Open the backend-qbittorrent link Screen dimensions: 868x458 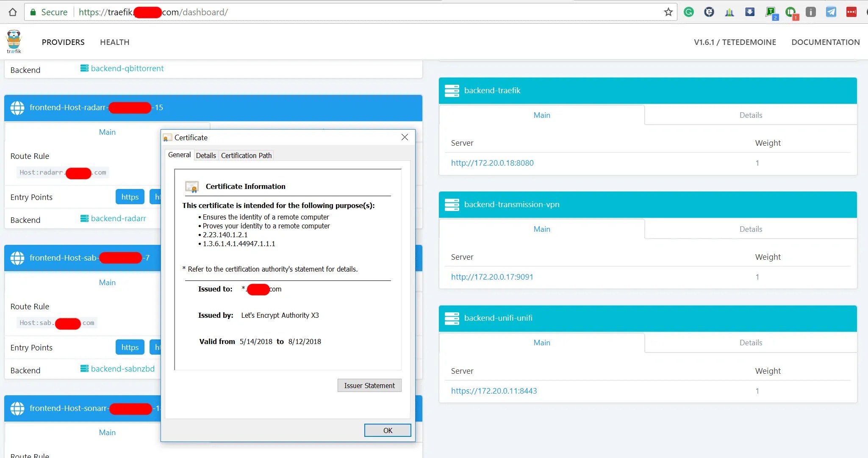point(127,68)
